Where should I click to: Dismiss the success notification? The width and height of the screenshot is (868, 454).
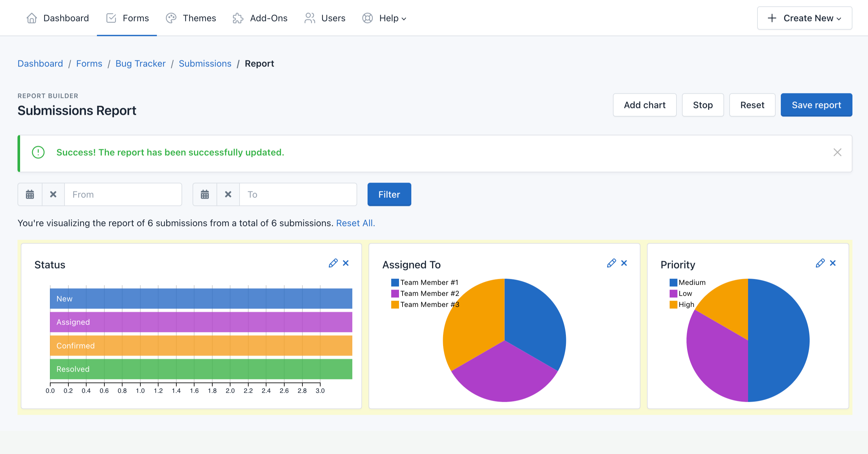click(x=837, y=152)
